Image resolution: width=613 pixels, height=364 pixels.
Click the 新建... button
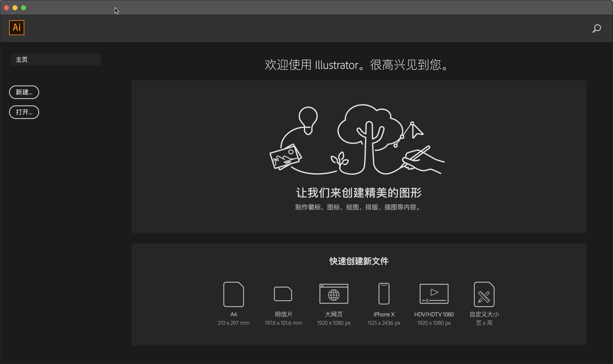point(24,92)
